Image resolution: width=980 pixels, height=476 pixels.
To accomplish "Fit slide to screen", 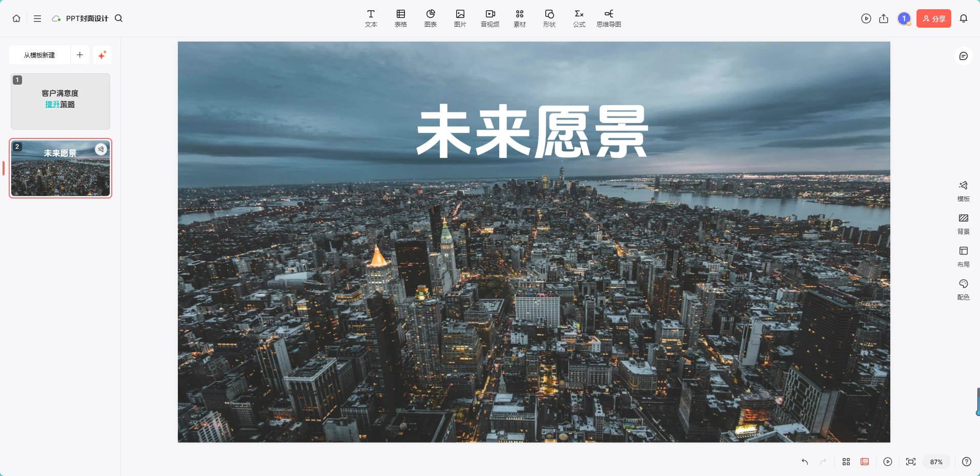I will [911, 462].
